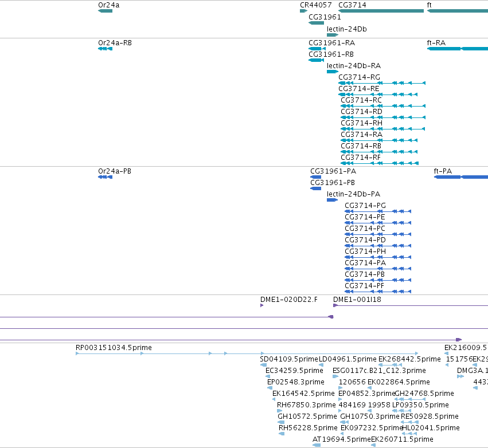Image resolution: width=488 pixels, height=448 pixels.
Task: Select the CG31961-PA protein label
Action: coord(333,171)
